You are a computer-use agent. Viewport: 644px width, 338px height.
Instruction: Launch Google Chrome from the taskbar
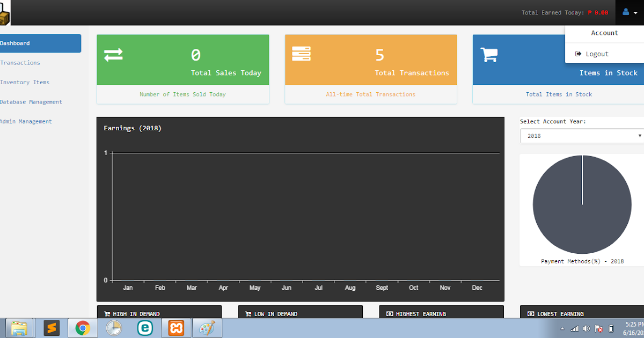[82, 328]
